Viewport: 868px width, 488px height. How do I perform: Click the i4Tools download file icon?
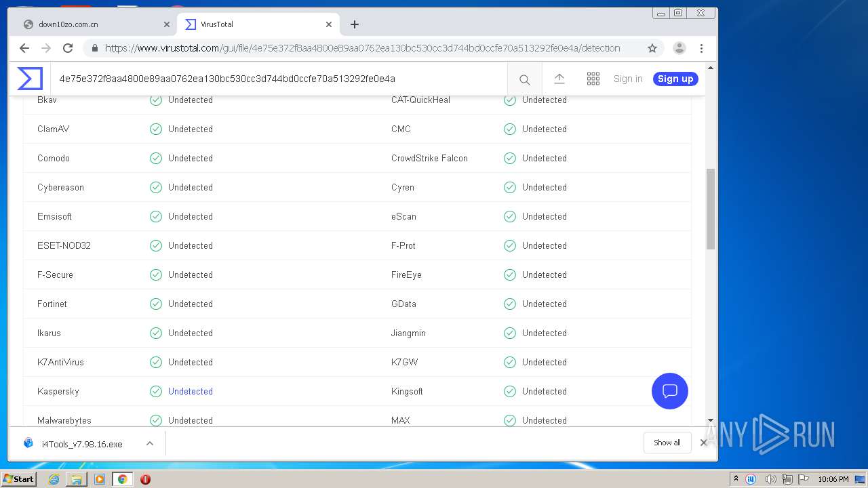point(28,443)
